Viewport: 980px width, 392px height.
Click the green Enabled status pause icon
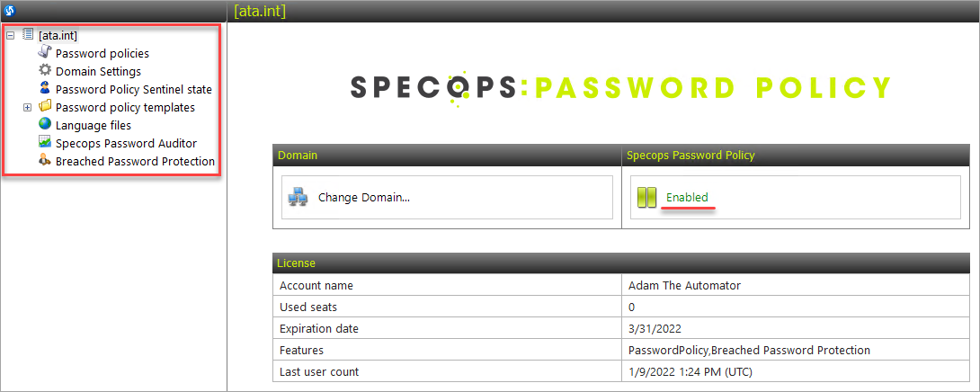(646, 198)
